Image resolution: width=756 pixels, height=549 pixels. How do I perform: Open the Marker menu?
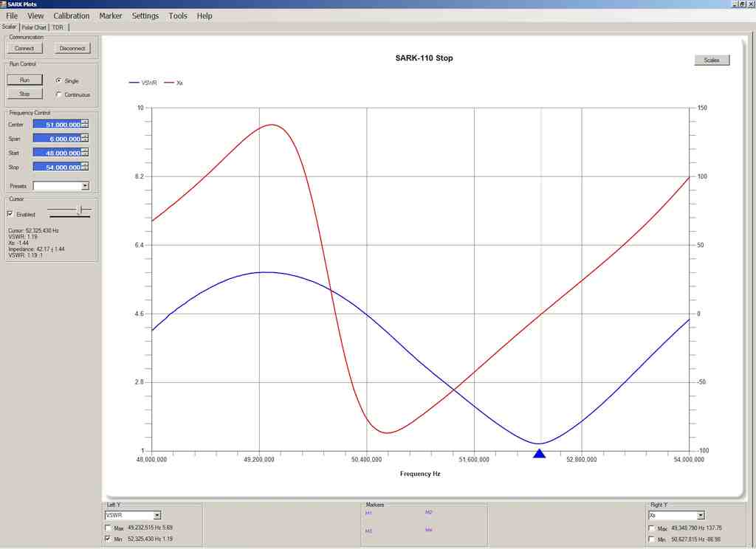[111, 15]
